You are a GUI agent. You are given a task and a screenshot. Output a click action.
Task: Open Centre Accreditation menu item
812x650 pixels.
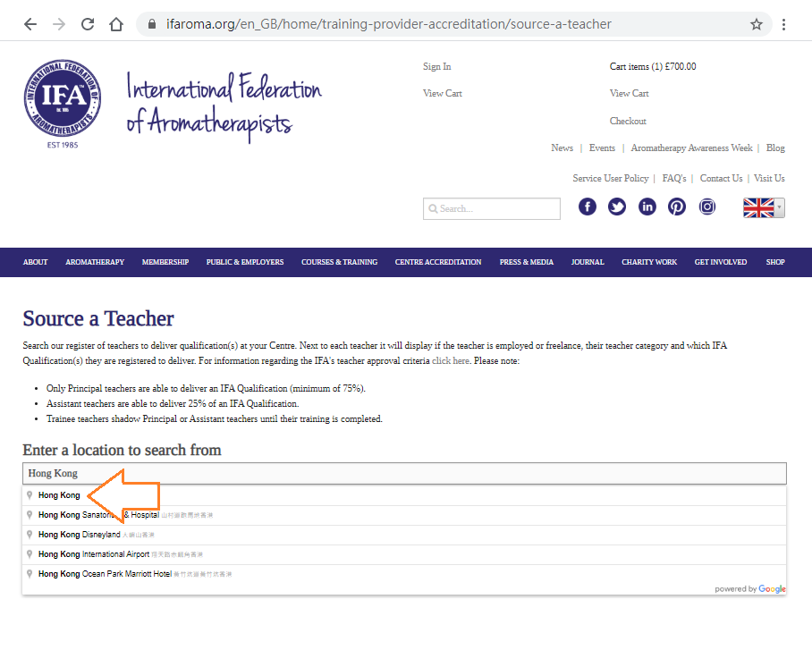pos(438,262)
